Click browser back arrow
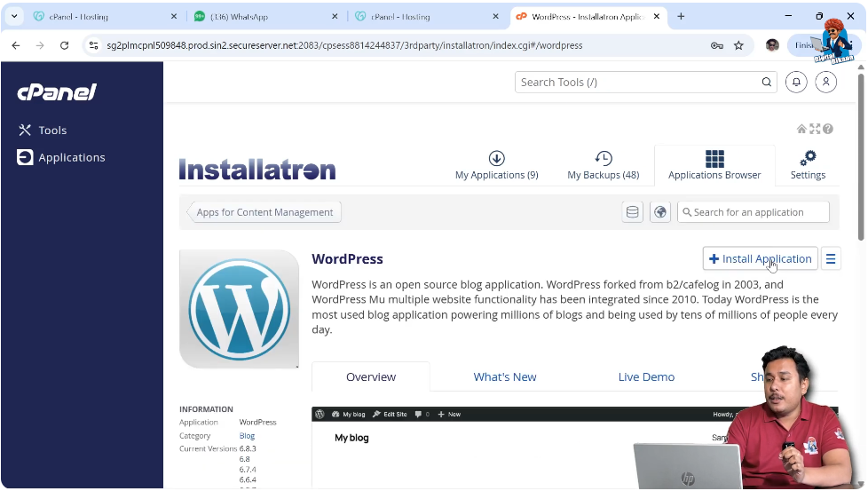The height and width of the screenshot is (491, 868). click(15, 45)
